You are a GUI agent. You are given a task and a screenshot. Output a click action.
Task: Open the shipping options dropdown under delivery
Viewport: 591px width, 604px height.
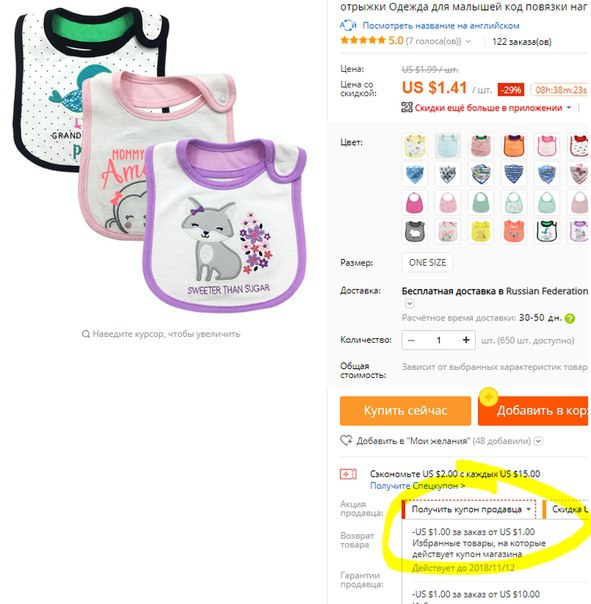click(x=410, y=304)
